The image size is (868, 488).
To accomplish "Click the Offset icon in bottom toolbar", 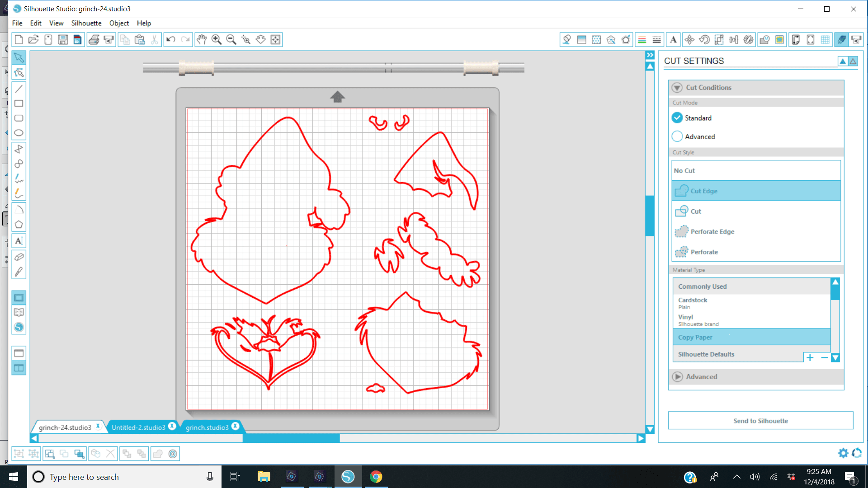I will (x=173, y=454).
